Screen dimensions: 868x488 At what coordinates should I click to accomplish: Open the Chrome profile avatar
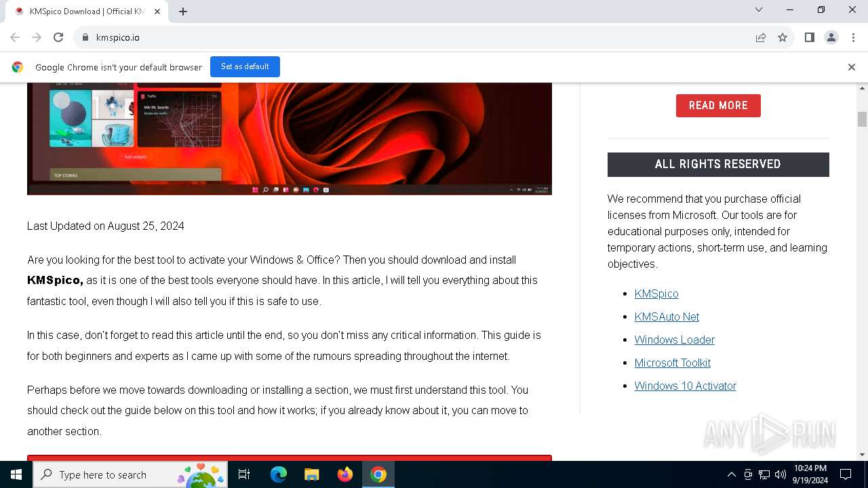click(831, 37)
